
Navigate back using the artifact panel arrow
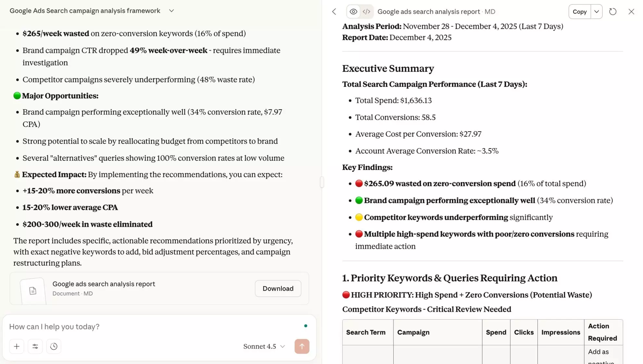click(x=334, y=12)
